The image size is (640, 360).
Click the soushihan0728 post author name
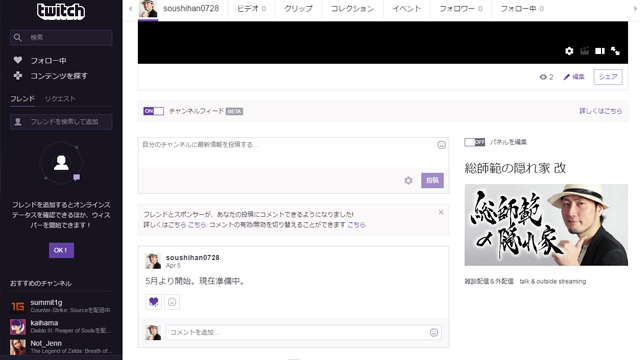tap(193, 258)
